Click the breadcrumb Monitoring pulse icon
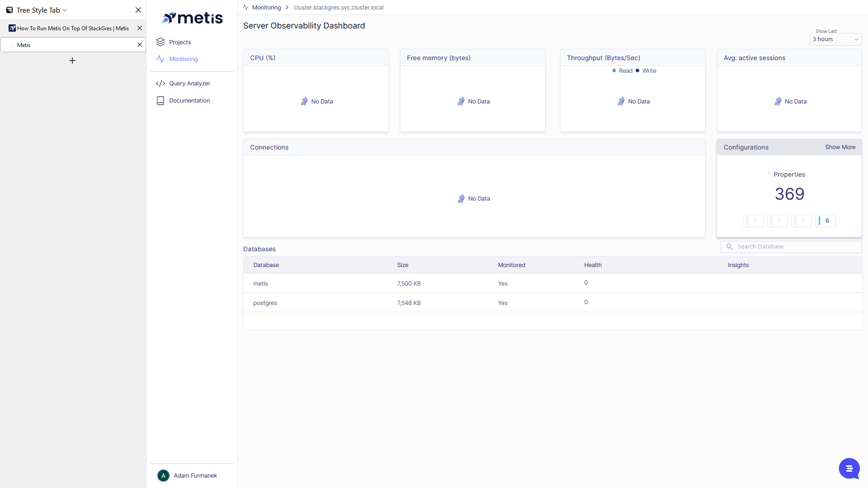868x488 pixels. [245, 7]
